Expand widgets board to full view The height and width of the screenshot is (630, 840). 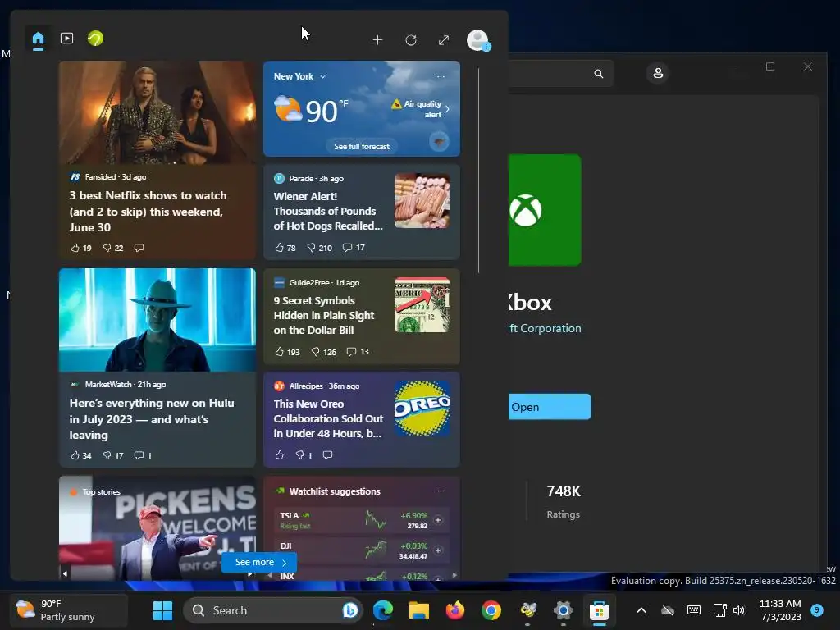tap(444, 40)
